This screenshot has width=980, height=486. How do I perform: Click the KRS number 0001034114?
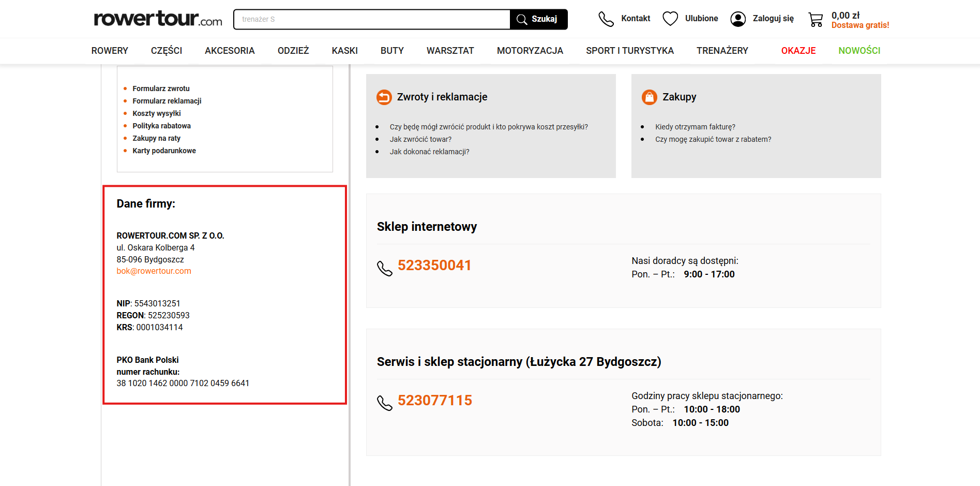159,328
